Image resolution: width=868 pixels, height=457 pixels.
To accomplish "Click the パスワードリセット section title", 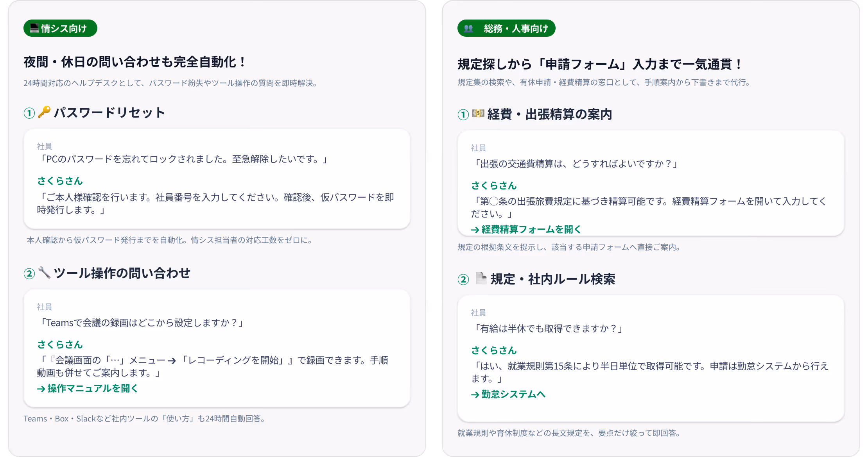I will point(109,112).
